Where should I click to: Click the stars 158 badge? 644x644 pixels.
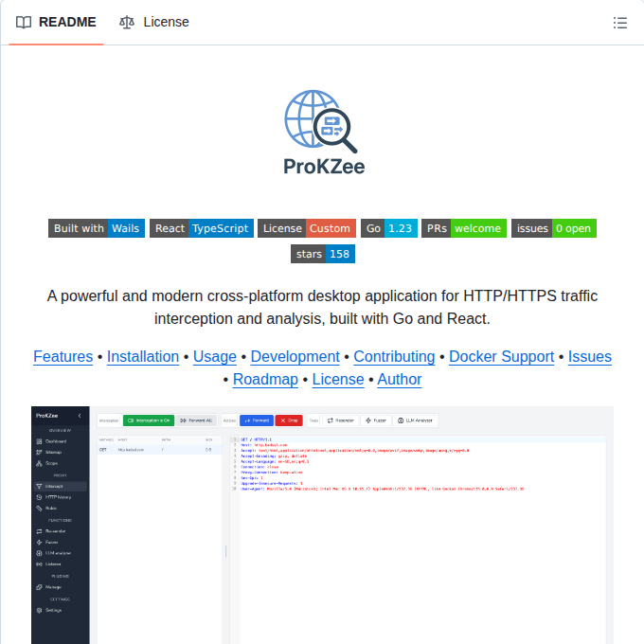pyautogui.click(x=322, y=254)
